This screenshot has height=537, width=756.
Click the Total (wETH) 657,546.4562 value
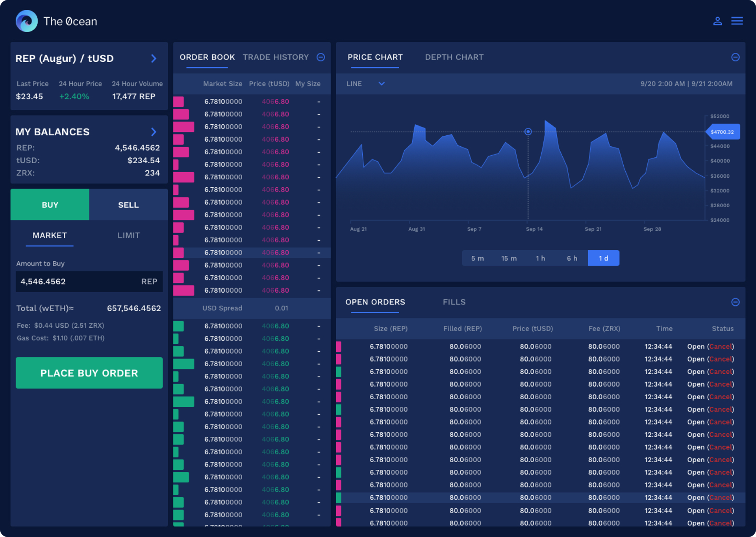pyautogui.click(x=134, y=308)
